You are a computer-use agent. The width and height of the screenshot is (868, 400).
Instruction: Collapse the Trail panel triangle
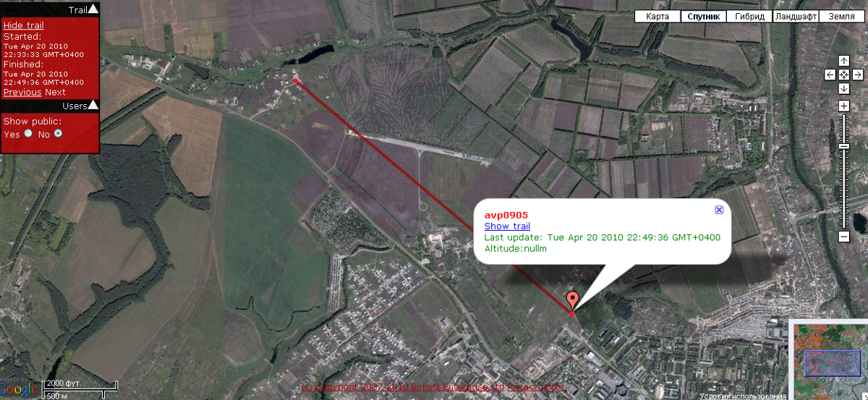pos(93,9)
